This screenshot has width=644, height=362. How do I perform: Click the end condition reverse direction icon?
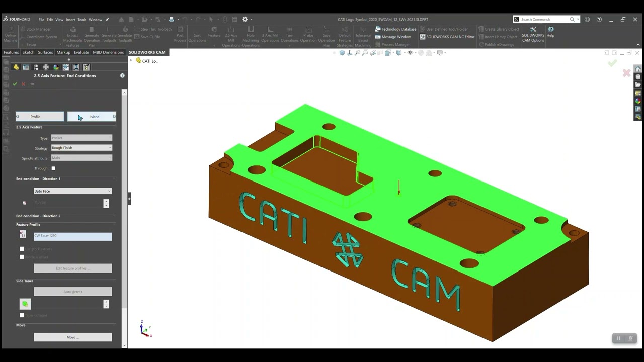tap(24, 203)
